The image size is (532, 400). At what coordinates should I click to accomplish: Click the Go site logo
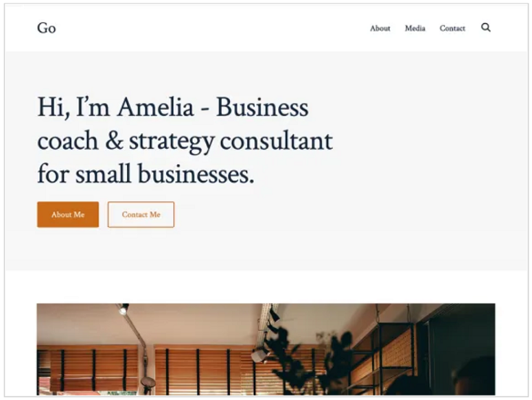pyautogui.click(x=47, y=28)
